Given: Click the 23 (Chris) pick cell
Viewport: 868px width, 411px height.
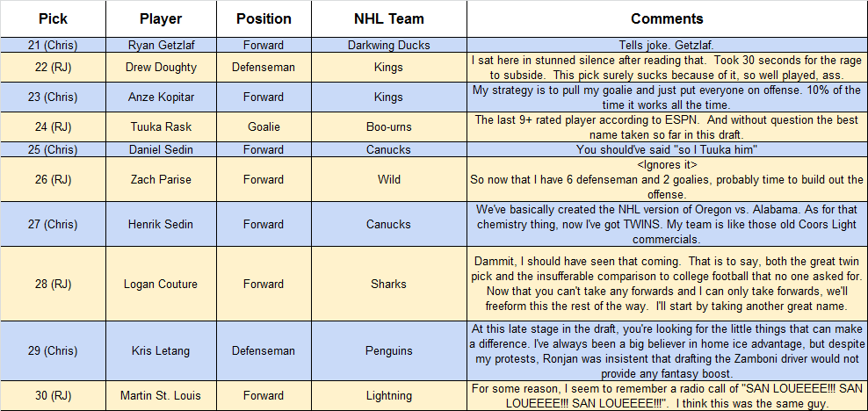Looking at the screenshot, I should click(53, 97).
